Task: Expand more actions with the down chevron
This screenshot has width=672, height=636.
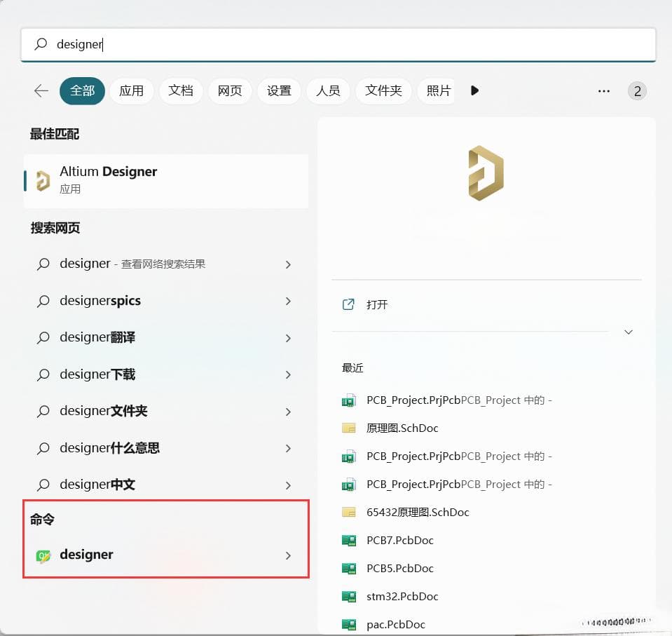Action: 629,332
